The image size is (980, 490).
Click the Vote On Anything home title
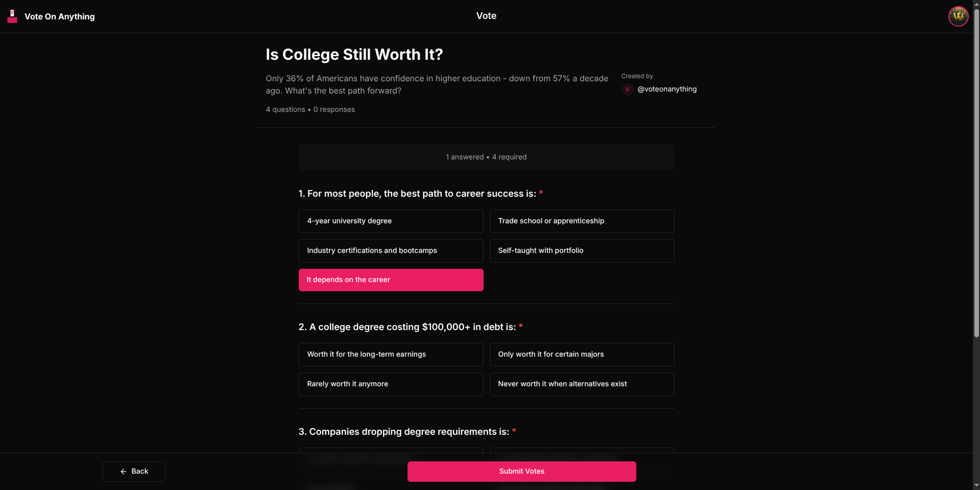coord(60,16)
